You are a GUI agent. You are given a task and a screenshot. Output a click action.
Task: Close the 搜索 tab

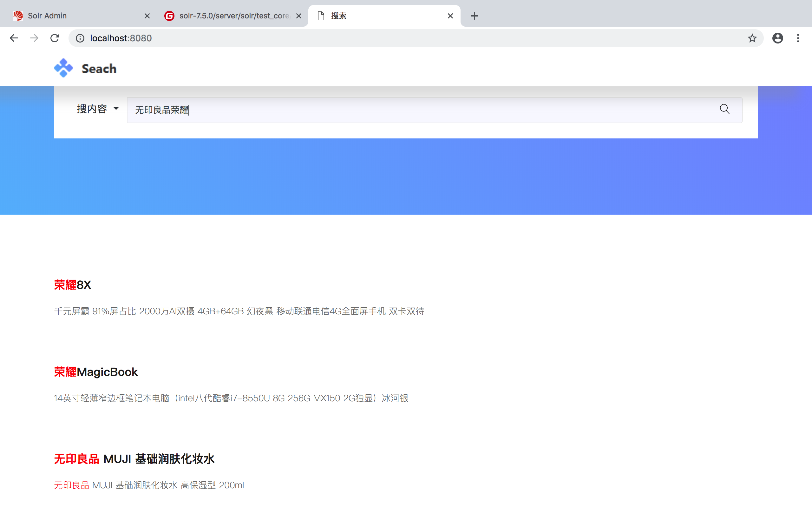450,16
